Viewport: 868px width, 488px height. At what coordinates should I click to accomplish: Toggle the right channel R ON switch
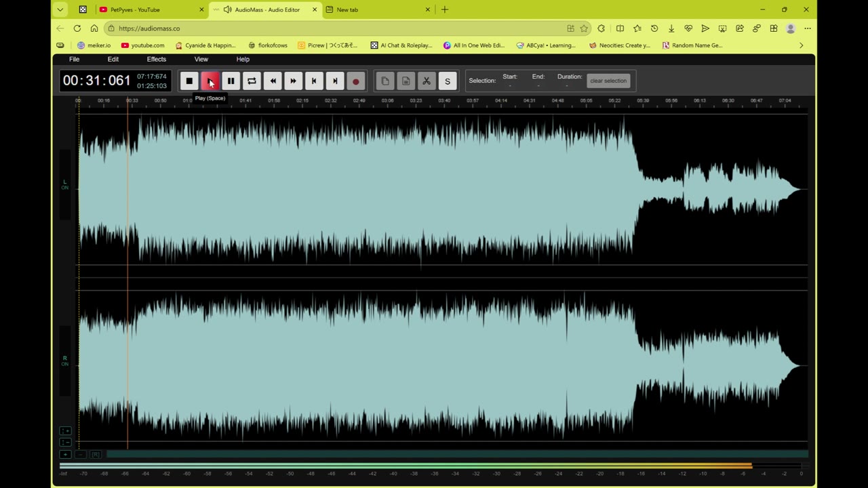click(65, 361)
